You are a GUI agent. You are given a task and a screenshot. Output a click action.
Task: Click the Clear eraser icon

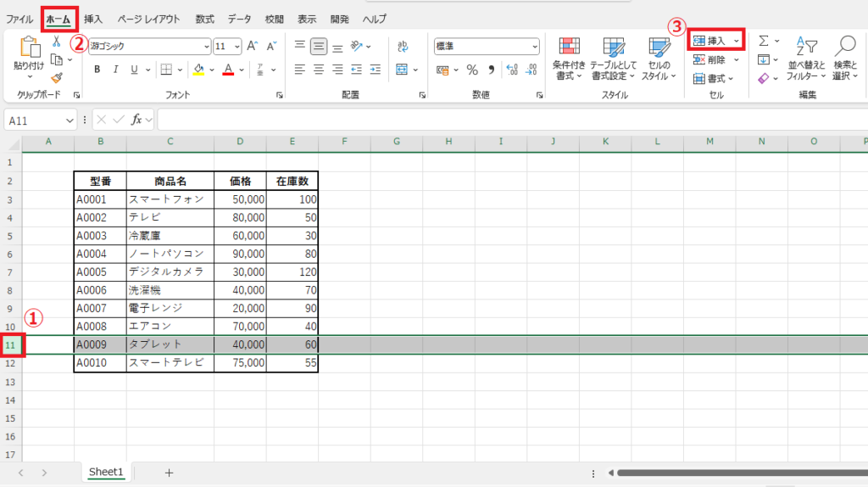point(764,79)
